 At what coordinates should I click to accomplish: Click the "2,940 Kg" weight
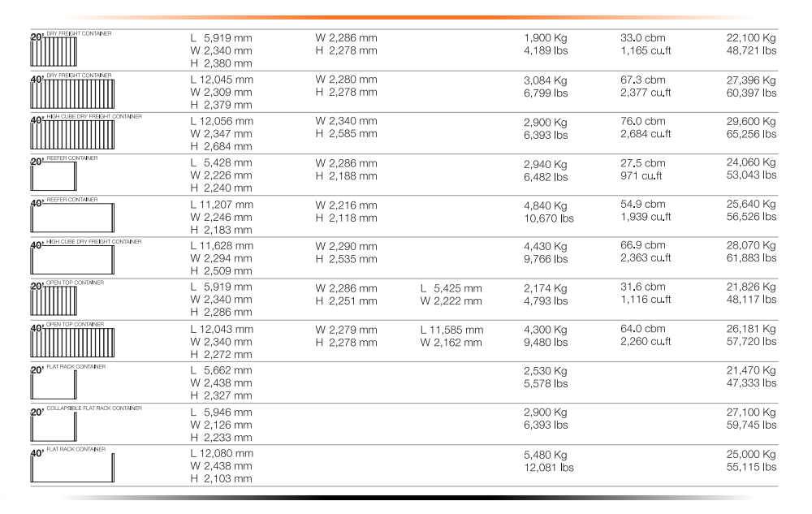pyautogui.click(x=546, y=164)
